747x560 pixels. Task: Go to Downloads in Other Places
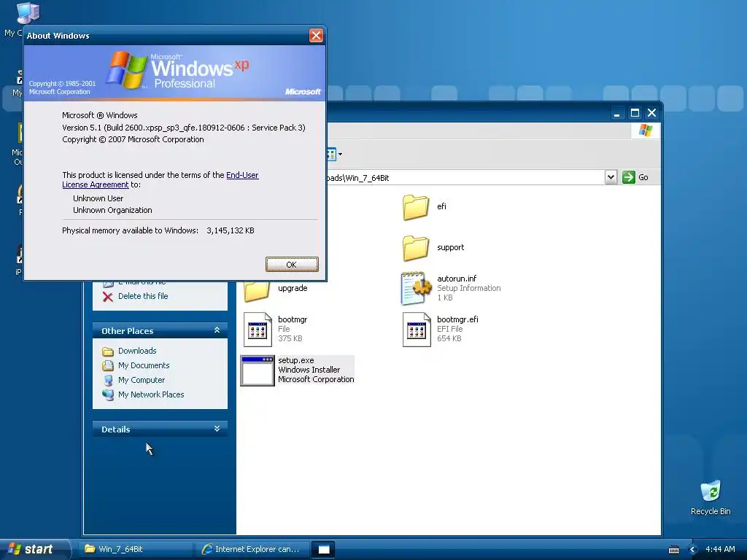point(137,351)
